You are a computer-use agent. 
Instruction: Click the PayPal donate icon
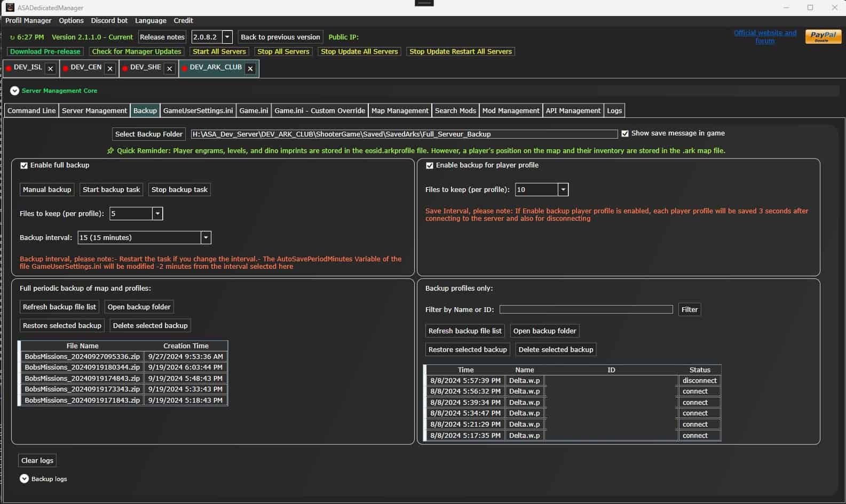[823, 36]
